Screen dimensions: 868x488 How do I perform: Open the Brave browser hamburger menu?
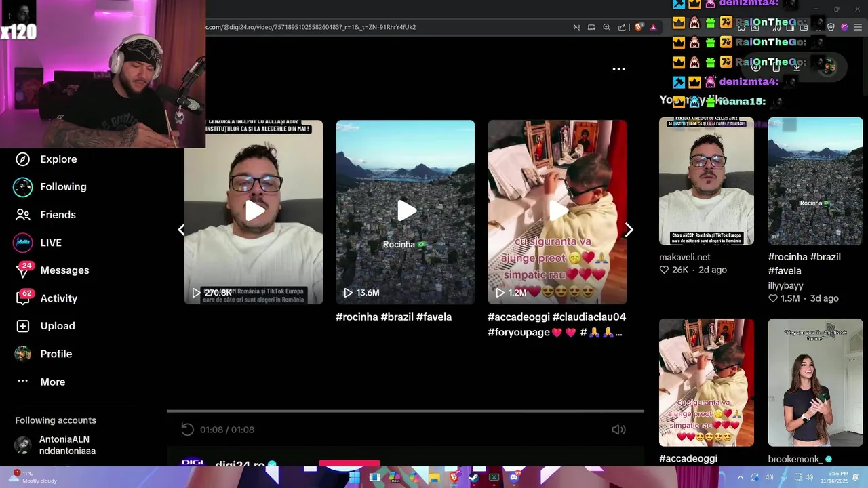coord(859,27)
